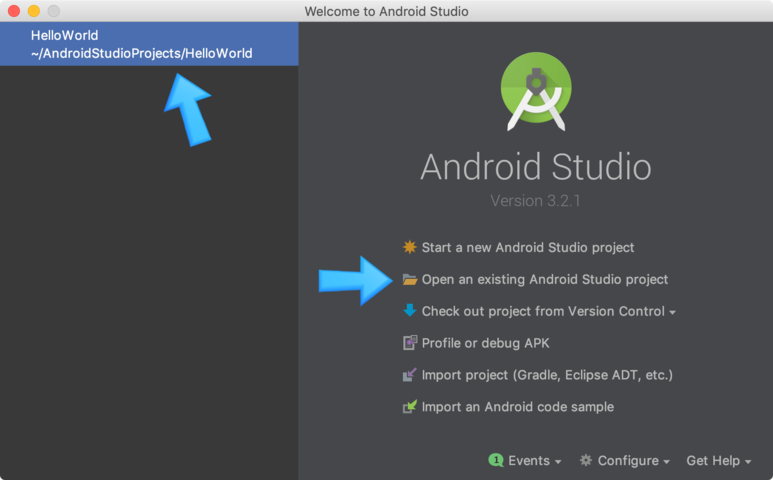Click the orange starburst new project icon
Image resolution: width=773 pixels, height=480 pixels.
click(409, 247)
